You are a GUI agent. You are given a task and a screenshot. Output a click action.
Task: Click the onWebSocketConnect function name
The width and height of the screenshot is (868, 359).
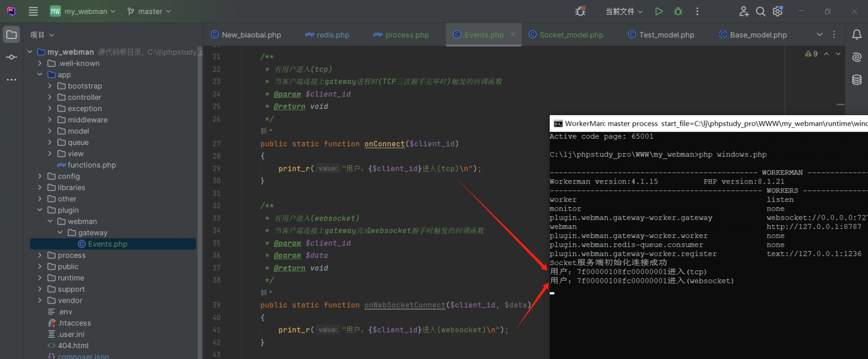[x=405, y=305]
